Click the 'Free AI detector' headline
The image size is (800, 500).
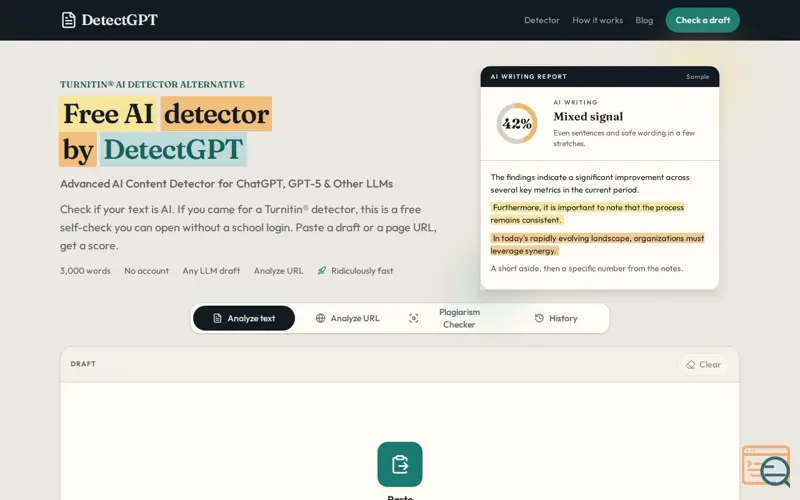166,114
